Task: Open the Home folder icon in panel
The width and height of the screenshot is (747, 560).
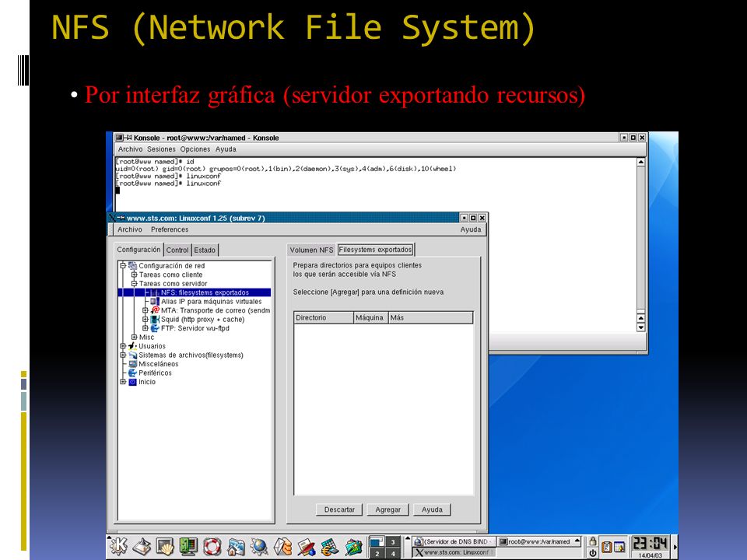Action: [236, 547]
